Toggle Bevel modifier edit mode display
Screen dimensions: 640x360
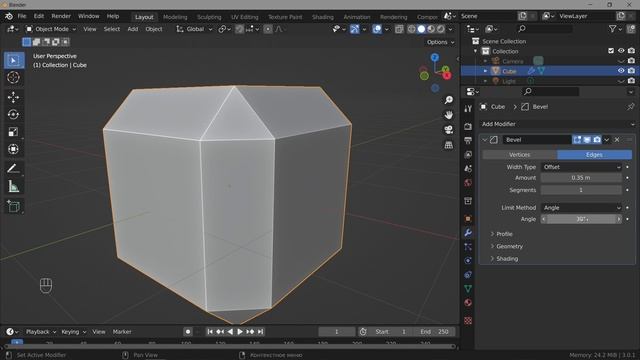coord(577,140)
